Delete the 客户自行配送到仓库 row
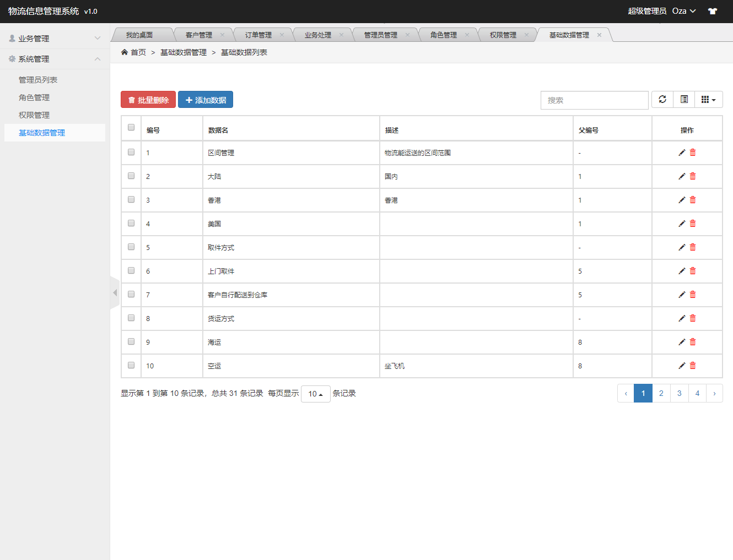The width and height of the screenshot is (733, 560). [693, 295]
